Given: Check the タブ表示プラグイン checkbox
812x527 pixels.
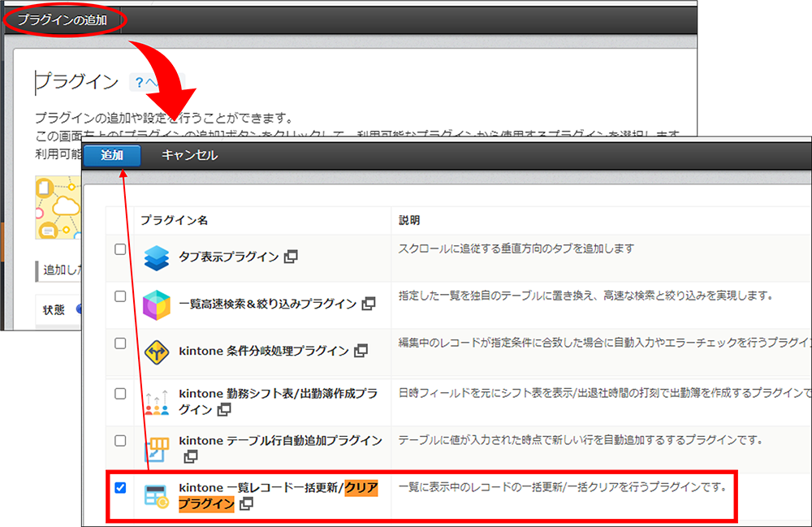Looking at the screenshot, I should (x=120, y=249).
